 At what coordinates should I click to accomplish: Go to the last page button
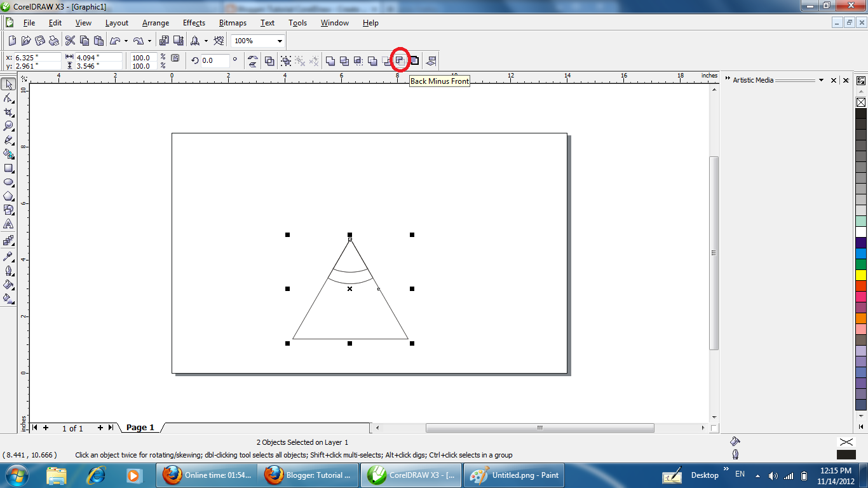click(x=111, y=428)
